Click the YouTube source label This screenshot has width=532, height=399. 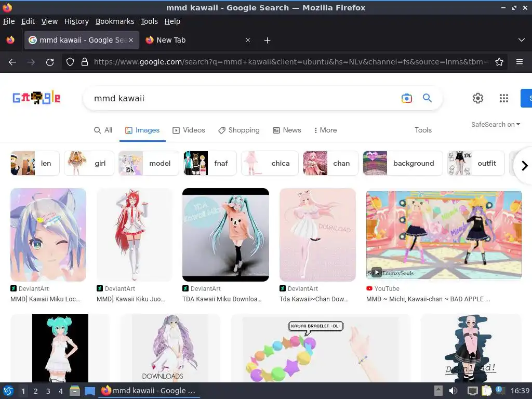coord(387,289)
